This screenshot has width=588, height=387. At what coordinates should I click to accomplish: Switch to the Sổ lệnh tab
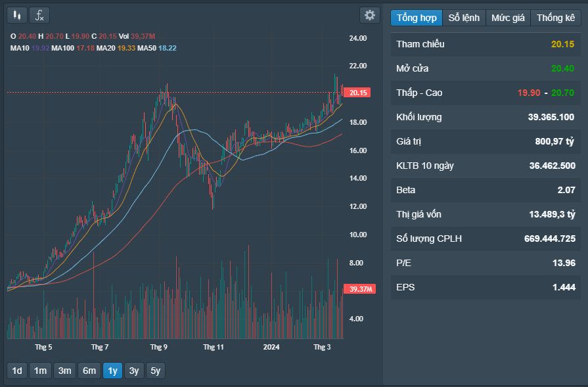pos(464,18)
